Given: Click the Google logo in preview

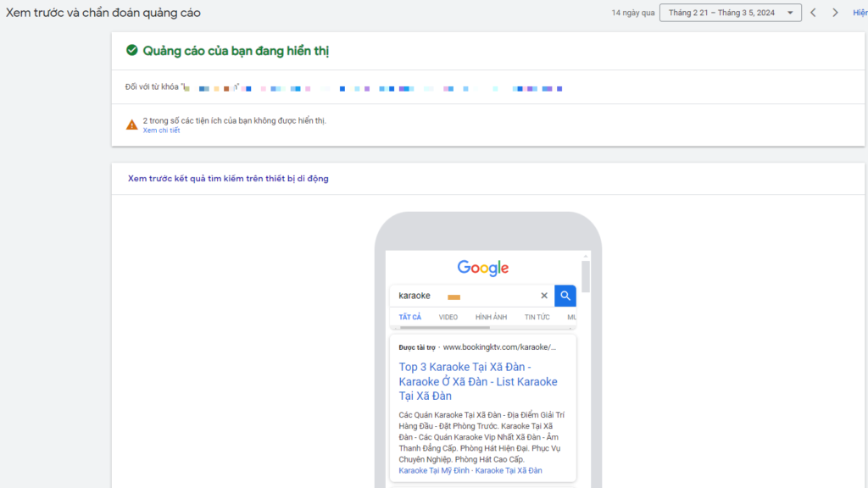Looking at the screenshot, I should (x=482, y=268).
